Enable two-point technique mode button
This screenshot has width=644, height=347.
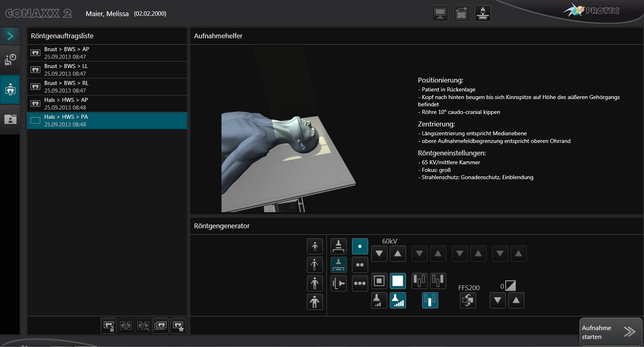click(x=360, y=265)
